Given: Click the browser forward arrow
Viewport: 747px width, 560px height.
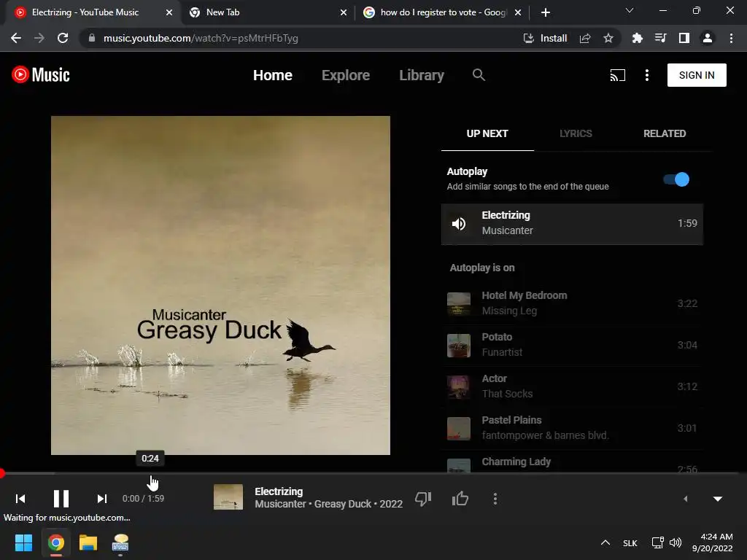Looking at the screenshot, I should pos(39,38).
